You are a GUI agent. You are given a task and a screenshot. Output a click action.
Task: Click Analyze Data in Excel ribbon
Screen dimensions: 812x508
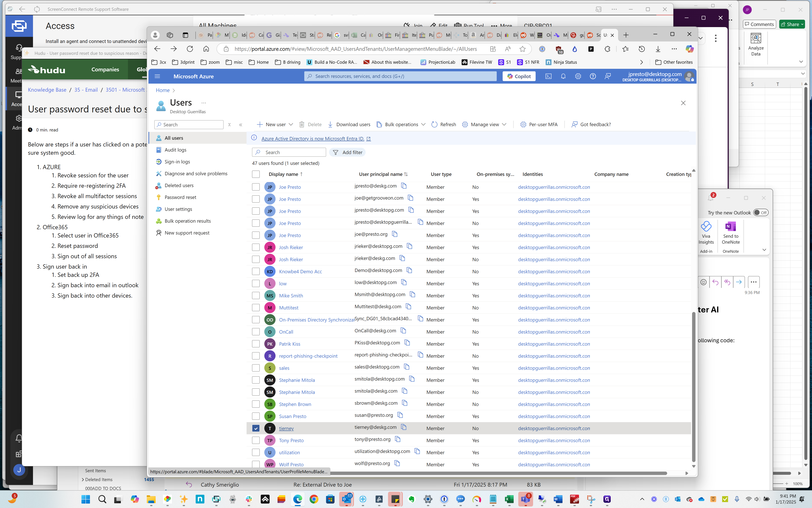click(x=756, y=45)
